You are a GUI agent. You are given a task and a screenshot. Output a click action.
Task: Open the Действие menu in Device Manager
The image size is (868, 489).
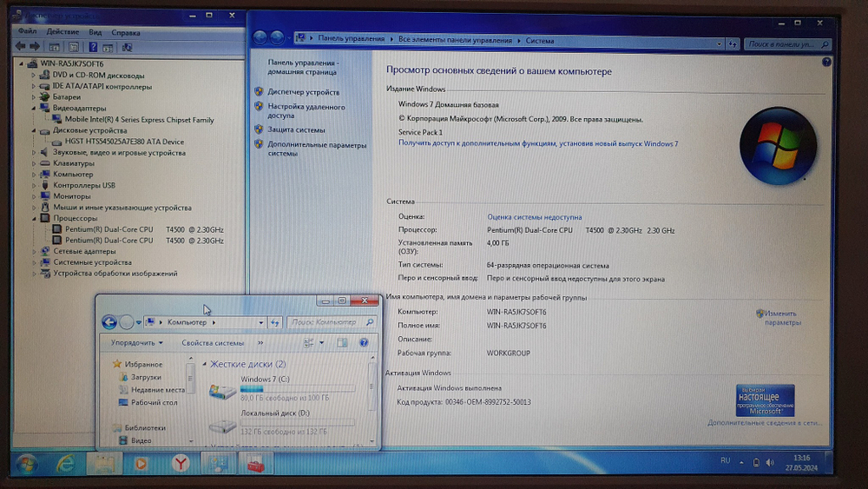pos(62,32)
